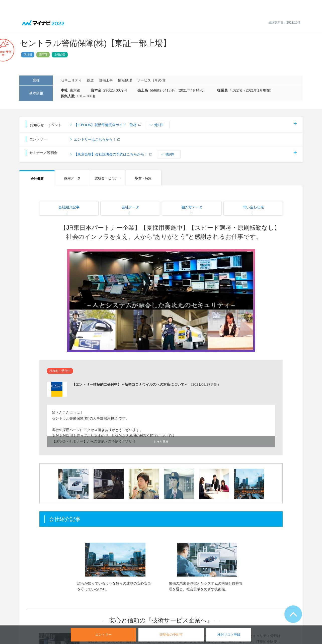Viewport: 322px width, 644px height.
Task: Expand the セミナー／説明会 section with plus icon
Action: coord(295,153)
